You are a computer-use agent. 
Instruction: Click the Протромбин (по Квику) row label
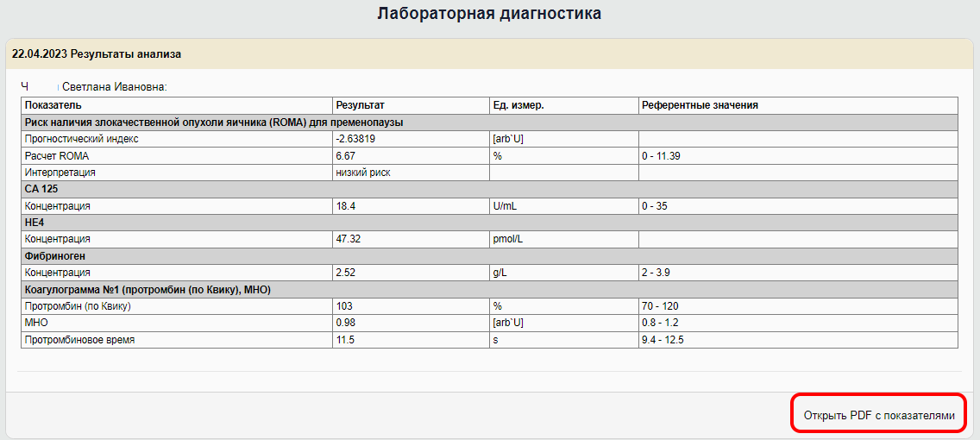[x=78, y=306]
